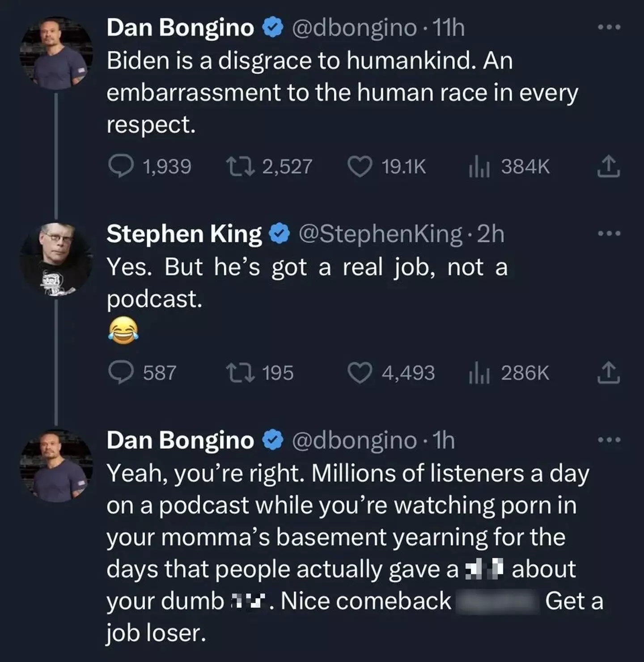Retweet the Biden disgrace tweet
The image size is (644, 662).
[240, 166]
